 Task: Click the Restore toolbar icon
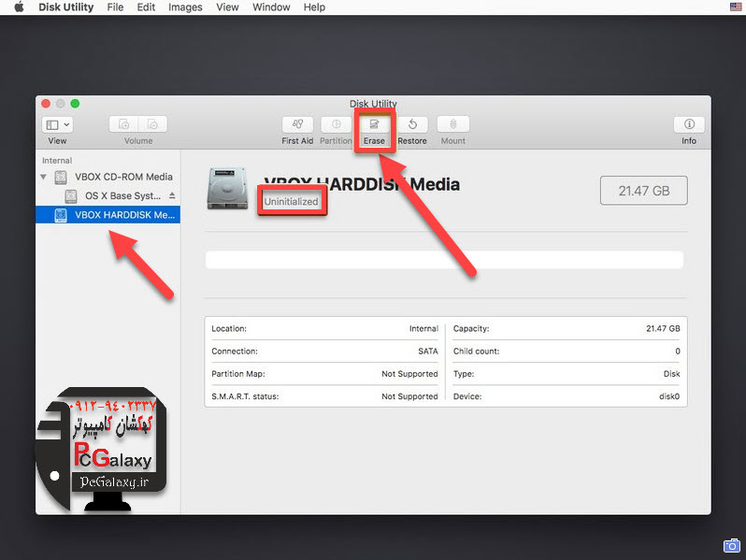[412, 124]
